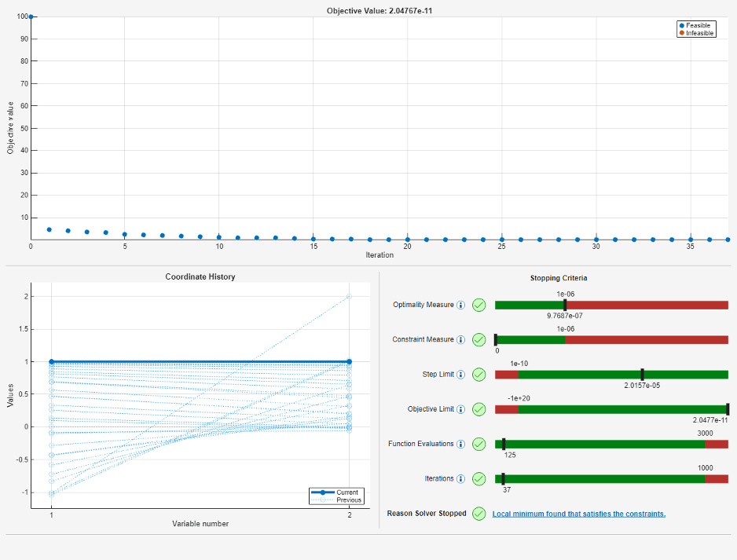Click the Function Evaluations green checkmark
Image resolution: width=737 pixels, height=560 pixels.
(479, 444)
